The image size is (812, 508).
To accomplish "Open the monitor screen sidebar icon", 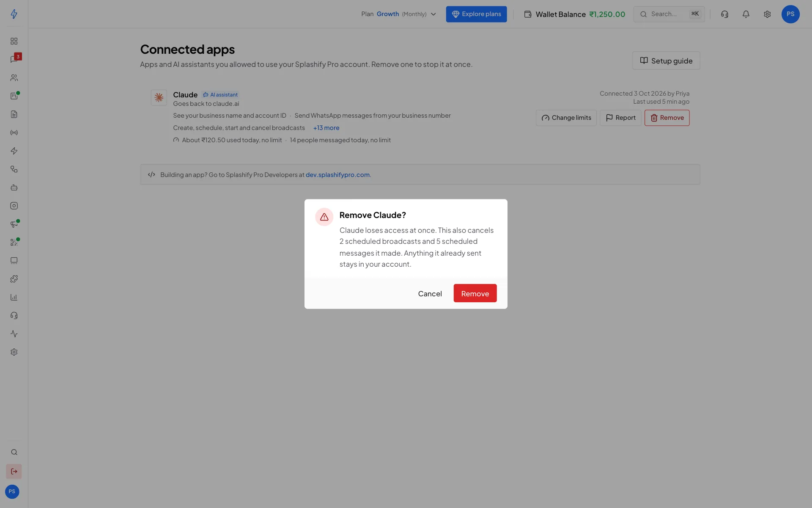I will pyautogui.click(x=14, y=261).
